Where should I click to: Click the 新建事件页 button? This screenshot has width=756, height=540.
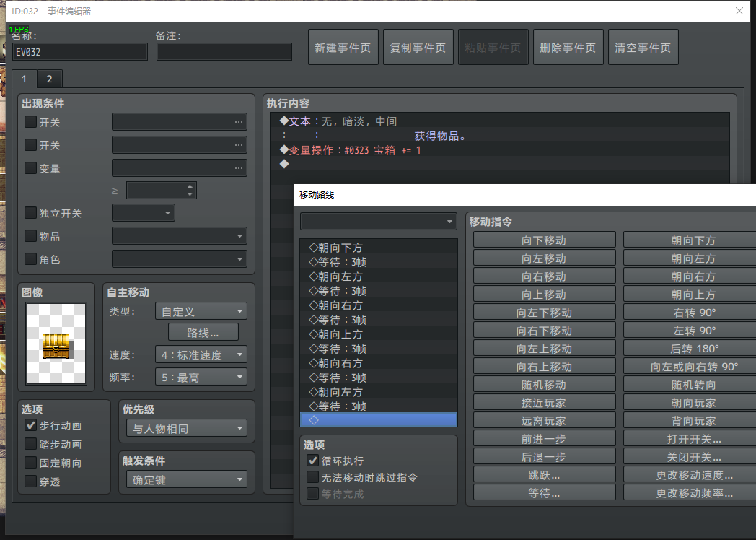pyautogui.click(x=343, y=48)
